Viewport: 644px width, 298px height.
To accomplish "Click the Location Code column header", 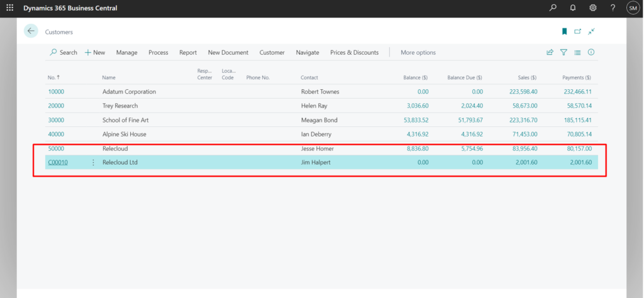I will (229, 74).
